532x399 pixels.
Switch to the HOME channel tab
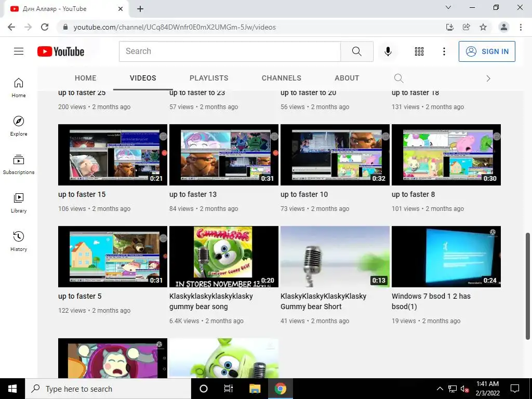[86, 78]
